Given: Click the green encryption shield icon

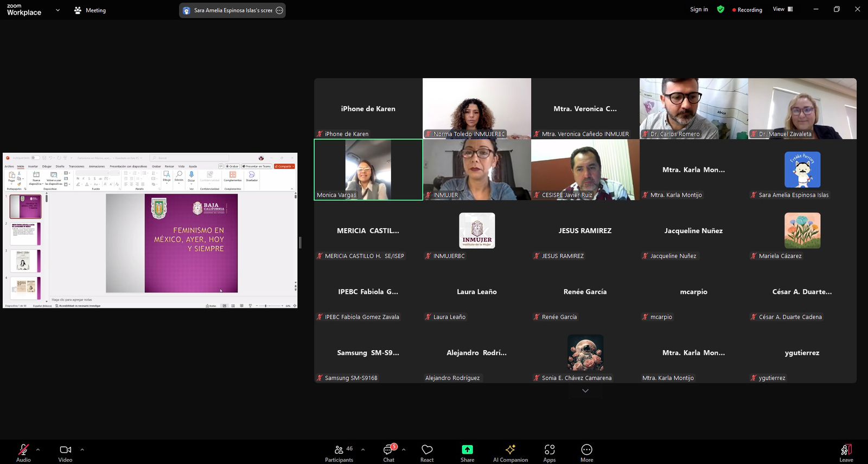Looking at the screenshot, I should pos(720,9).
